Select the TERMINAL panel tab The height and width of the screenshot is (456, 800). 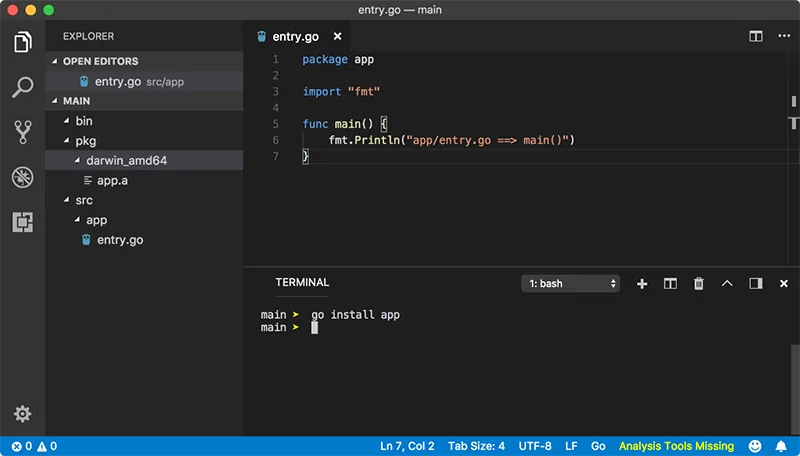coord(302,283)
